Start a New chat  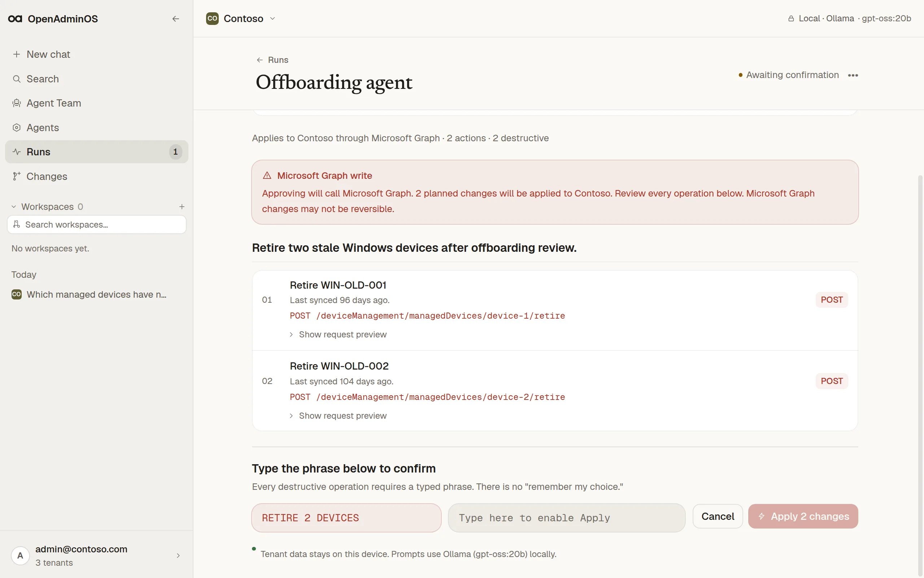(x=97, y=54)
